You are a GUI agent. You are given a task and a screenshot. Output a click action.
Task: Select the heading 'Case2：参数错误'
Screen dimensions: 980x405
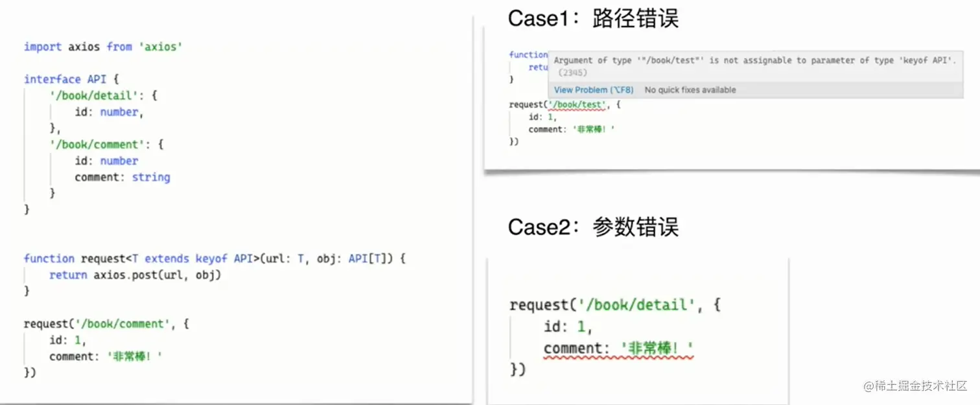pos(593,227)
